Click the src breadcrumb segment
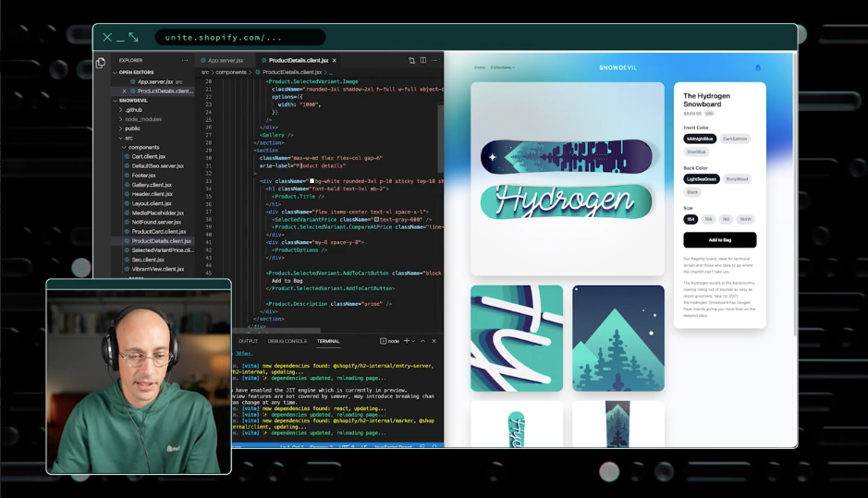This screenshot has width=868, height=498. pos(205,72)
